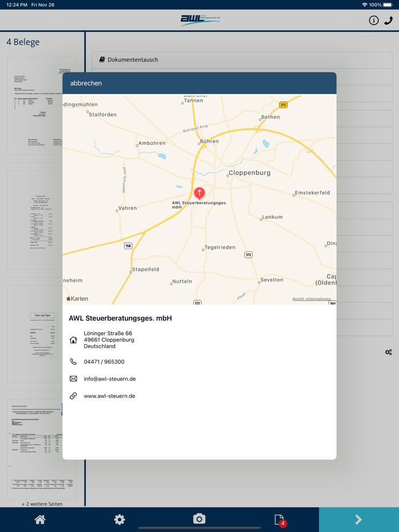Tap the chain link website icon
Image resolution: width=399 pixels, height=532 pixels.
(74, 396)
